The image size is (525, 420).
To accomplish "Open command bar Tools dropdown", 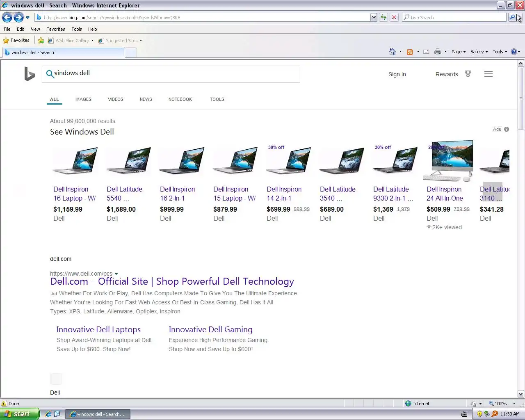I will click(x=500, y=52).
